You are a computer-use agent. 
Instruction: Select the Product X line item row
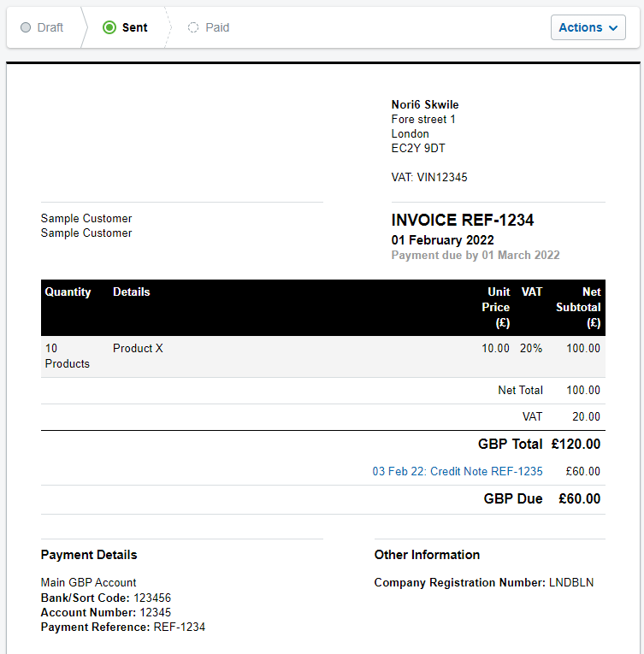138,348
